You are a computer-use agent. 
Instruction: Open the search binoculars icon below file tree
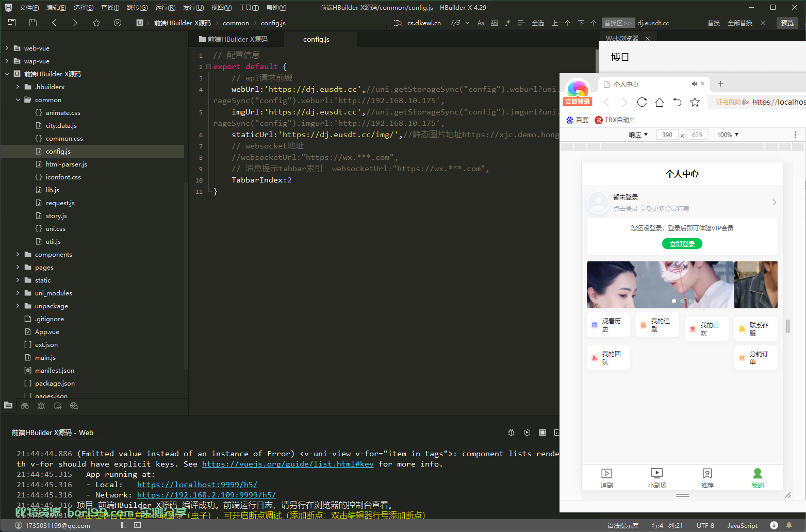point(25,406)
